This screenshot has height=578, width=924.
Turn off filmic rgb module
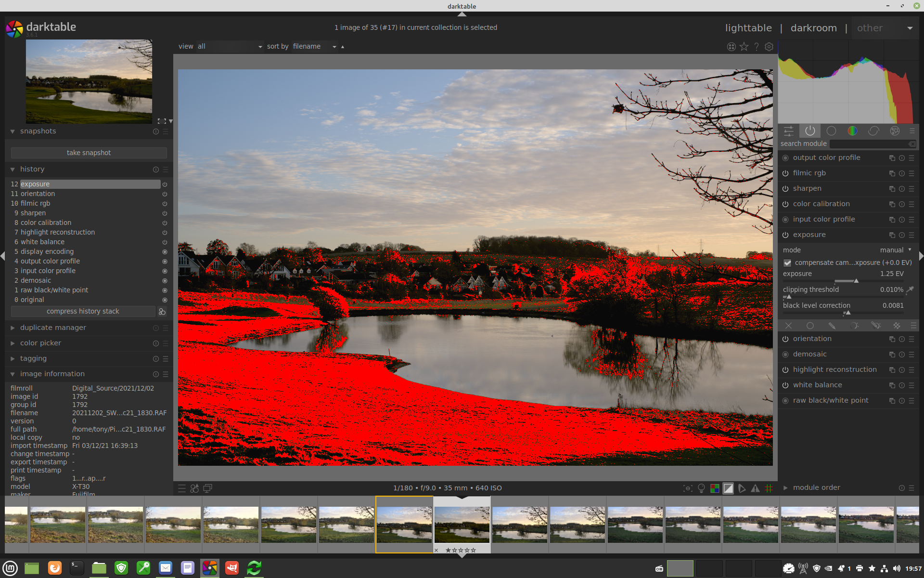[x=785, y=173]
